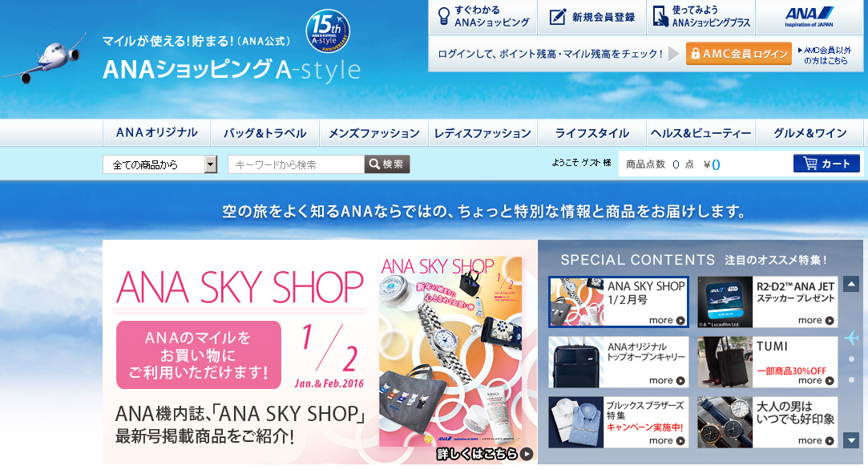Click the pencil new member registration icon
The width and height of the screenshot is (868, 470).
(x=557, y=17)
